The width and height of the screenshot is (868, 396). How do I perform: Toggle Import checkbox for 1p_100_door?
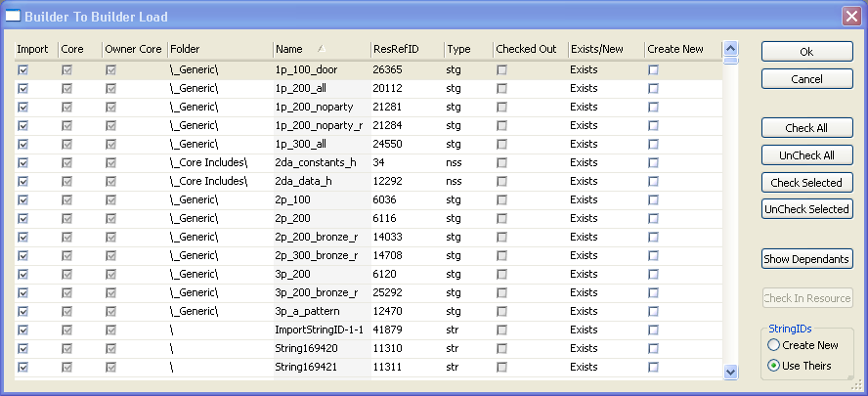click(x=22, y=69)
